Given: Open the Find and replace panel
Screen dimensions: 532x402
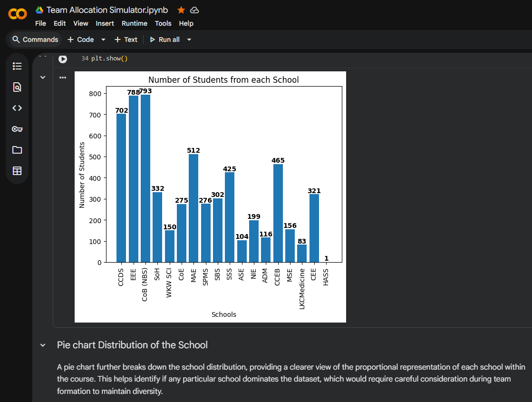Looking at the screenshot, I should 17,87.
